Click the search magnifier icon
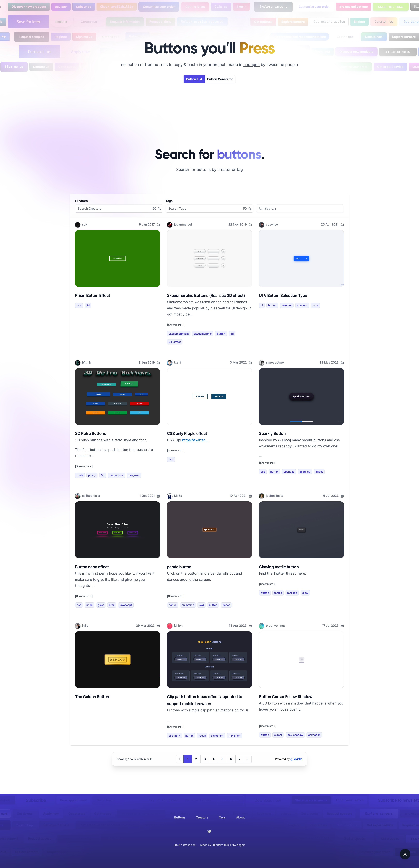This screenshot has height=868, width=419. pos(261,209)
